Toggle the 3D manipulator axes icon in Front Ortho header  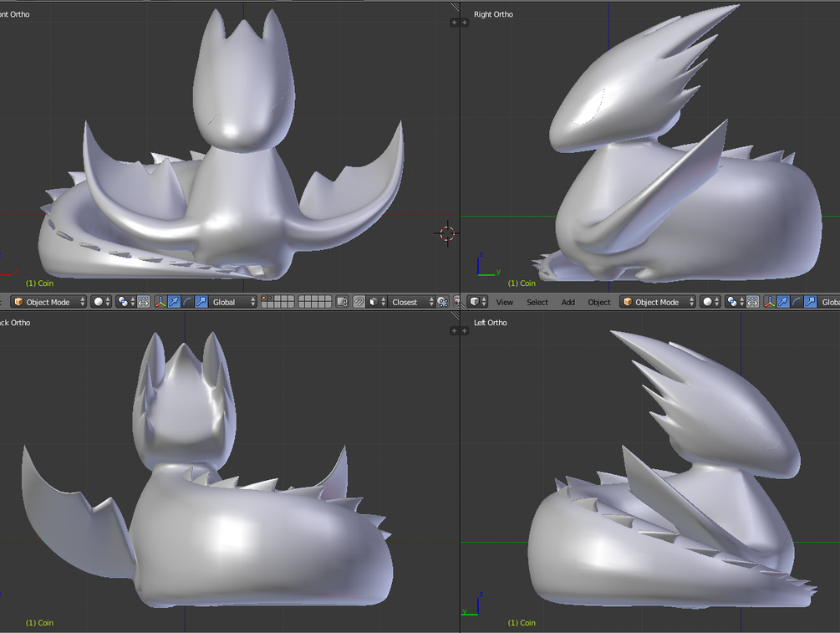(x=160, y=302)
